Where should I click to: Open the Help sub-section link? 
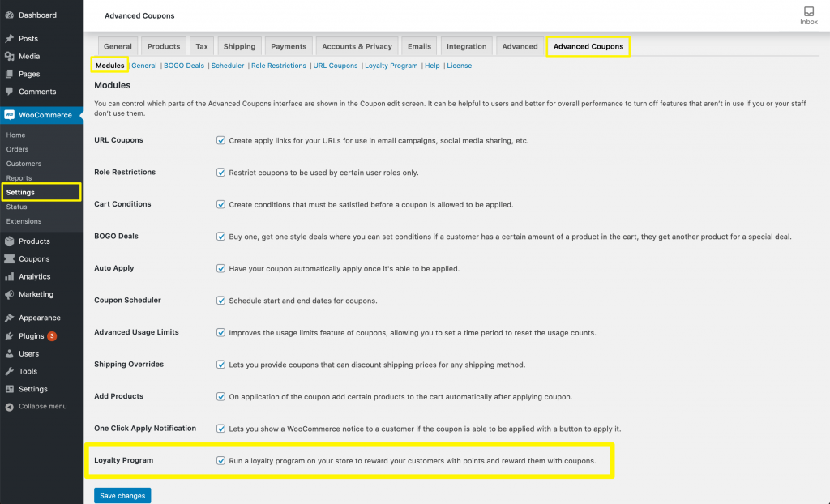click(432, 66)
